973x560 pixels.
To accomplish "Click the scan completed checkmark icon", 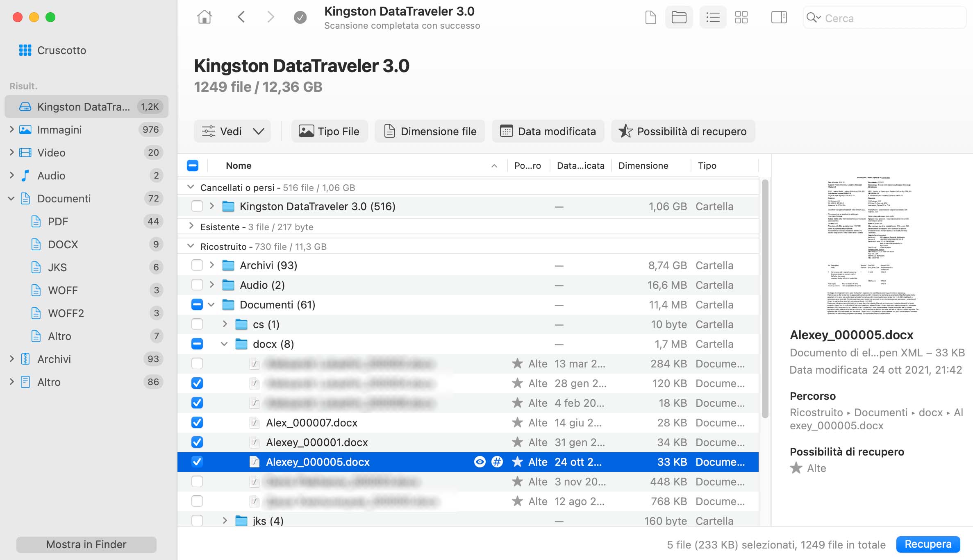I will click(300, 17).
